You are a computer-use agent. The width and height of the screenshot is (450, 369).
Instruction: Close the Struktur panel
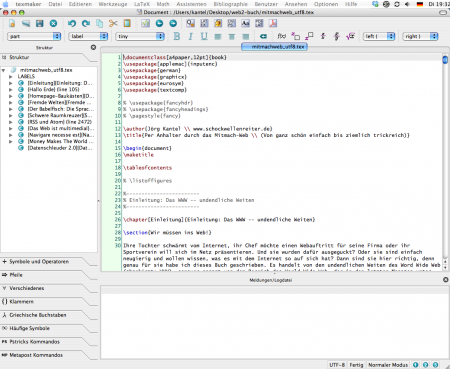click(x=94, y=47)
